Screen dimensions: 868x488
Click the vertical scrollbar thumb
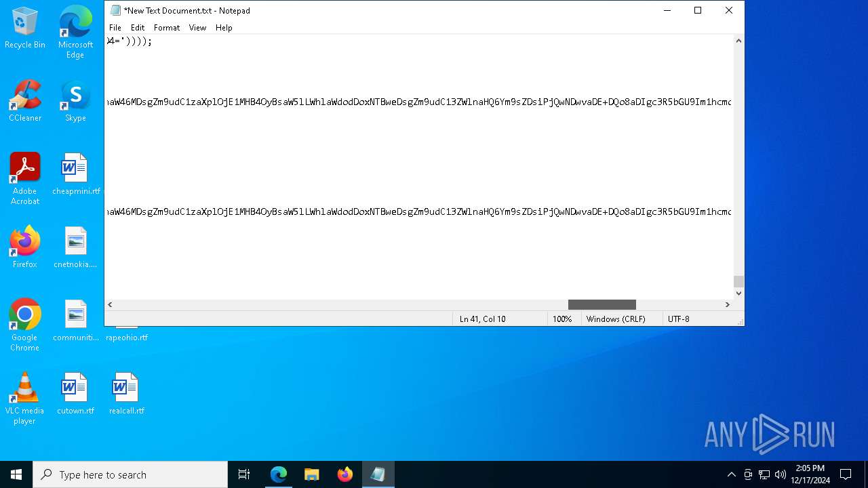738,281
